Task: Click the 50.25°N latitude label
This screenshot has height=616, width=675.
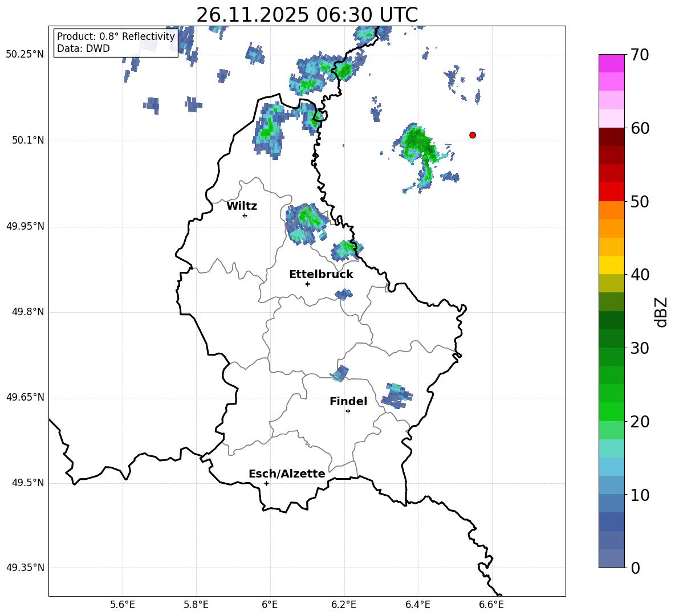Action: pos(25,55)
